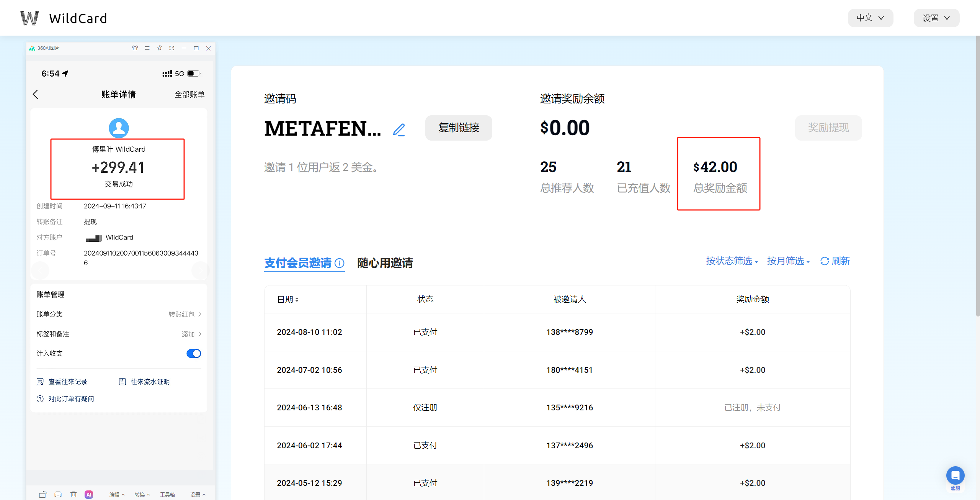Click invitee 137****2496
Screen dimensions: 980x500
pos(570,446)
